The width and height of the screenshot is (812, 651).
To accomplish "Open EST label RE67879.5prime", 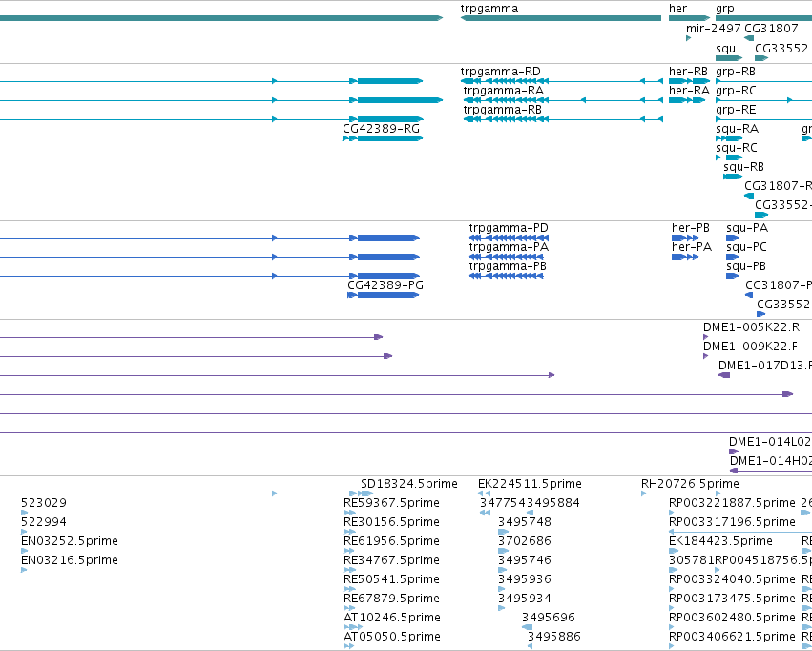I will tap(391, 598).
